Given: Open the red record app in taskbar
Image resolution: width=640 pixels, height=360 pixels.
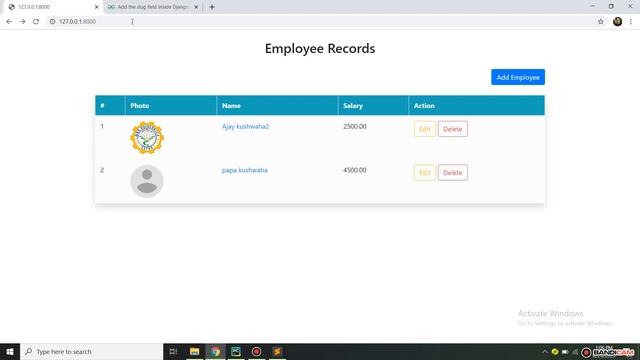Looking at the screenshot, I should 256,351.
